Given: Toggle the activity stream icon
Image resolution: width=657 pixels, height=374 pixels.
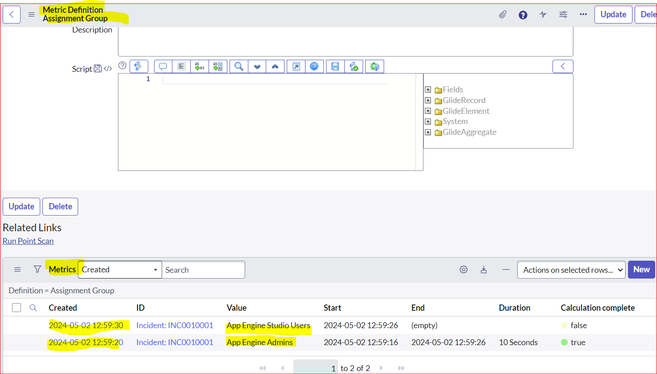Looking at the screenshot, I should [x=543, y=15].
